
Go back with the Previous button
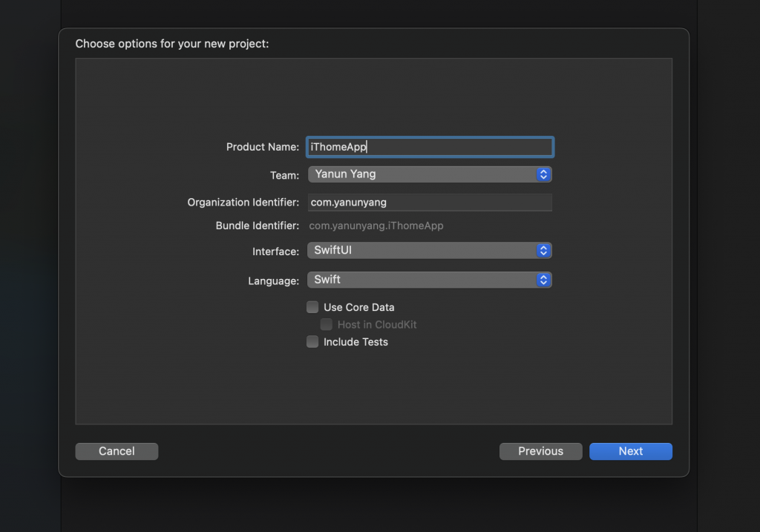[540, 451]
